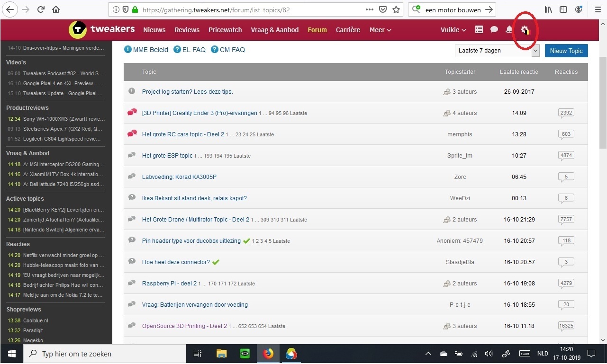This screenshot has height=364, width=607.
Task: Click the Tweakers logo
Action: pyautogui.click(x=102, y=29)
